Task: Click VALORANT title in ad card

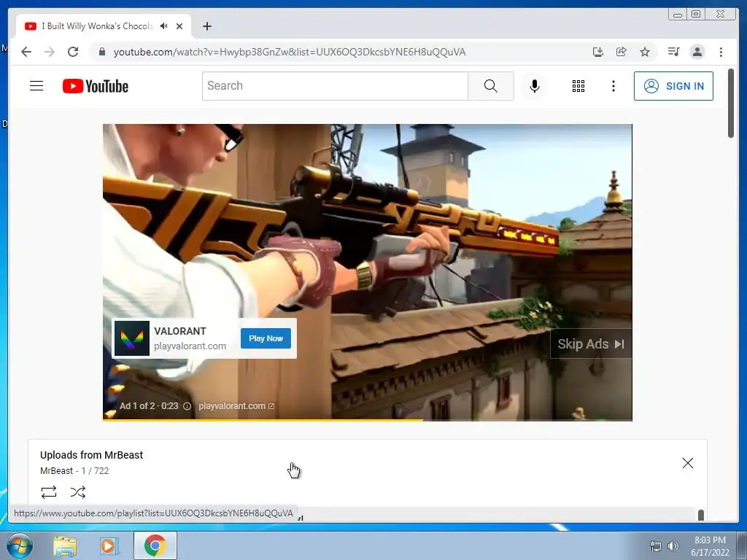Action: pos(180,332)
